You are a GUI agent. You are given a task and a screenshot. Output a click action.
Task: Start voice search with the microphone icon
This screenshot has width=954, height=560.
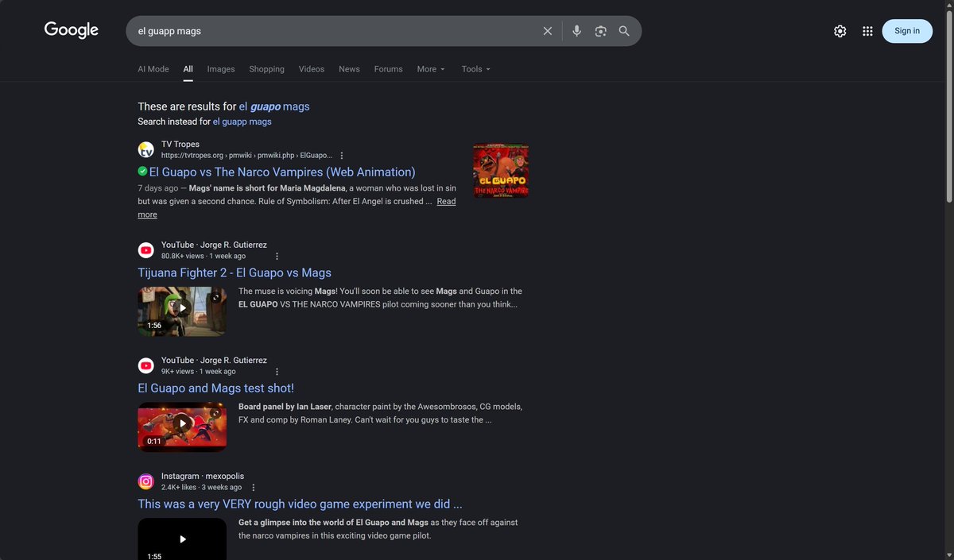[x=577, y=31]
